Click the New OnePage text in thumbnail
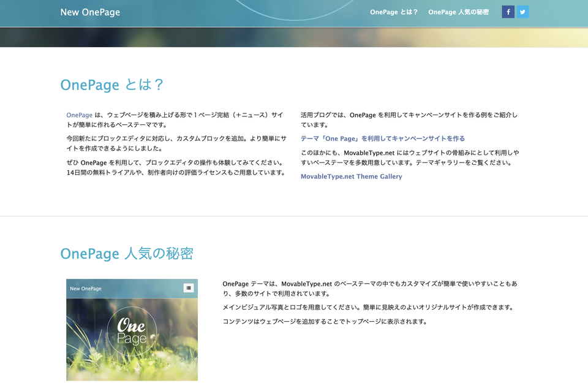Image resolution: width=588 pixels, height=388 pixels. point(86,289)
